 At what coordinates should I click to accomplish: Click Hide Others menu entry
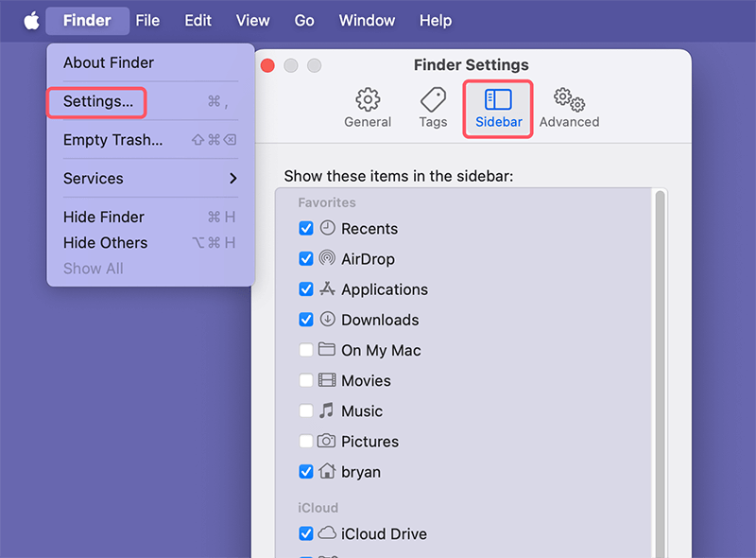(105, 242)
